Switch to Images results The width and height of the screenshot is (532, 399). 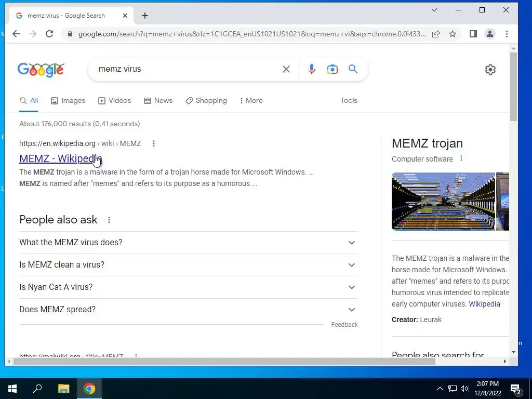pyautogui.click(x=68, y=100)
